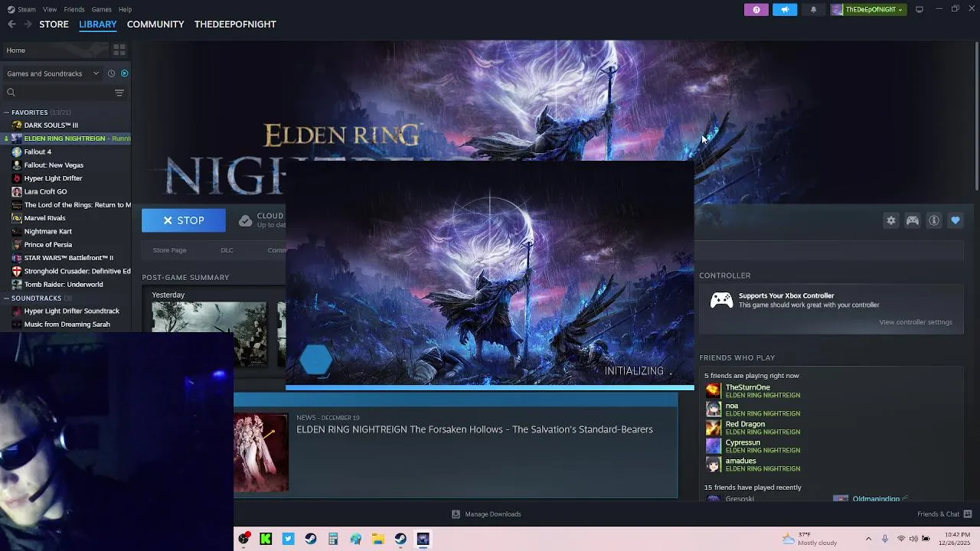Screen dimensions: 980x551
Task: Select Fallout 4 in library
Action: 38,152
